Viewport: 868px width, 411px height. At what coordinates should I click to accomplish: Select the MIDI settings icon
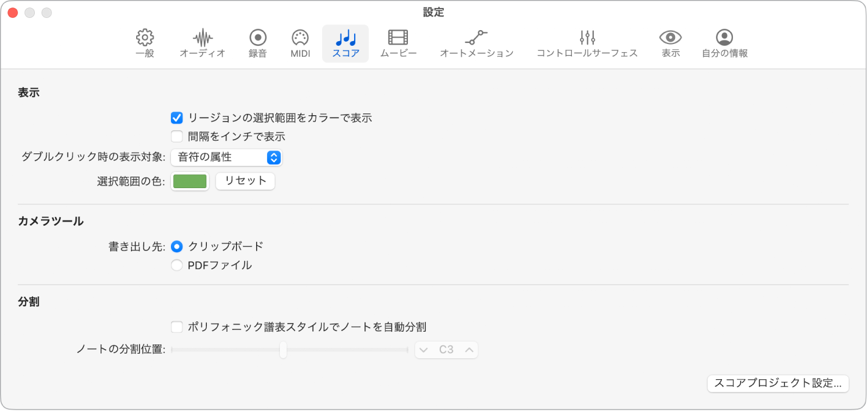tap(299, 43)
